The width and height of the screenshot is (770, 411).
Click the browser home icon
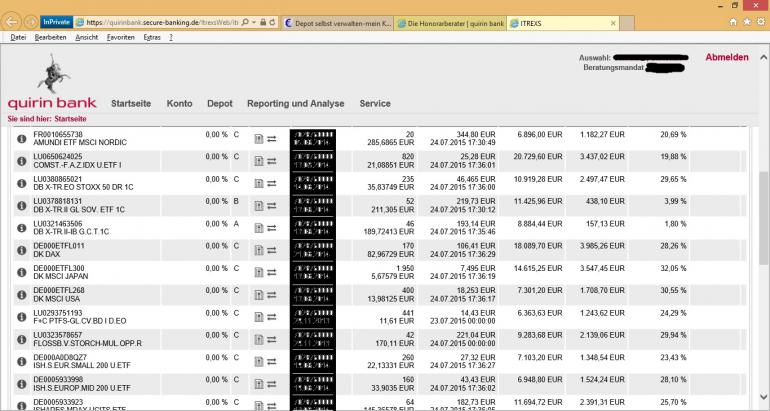[x=733, y=22]
